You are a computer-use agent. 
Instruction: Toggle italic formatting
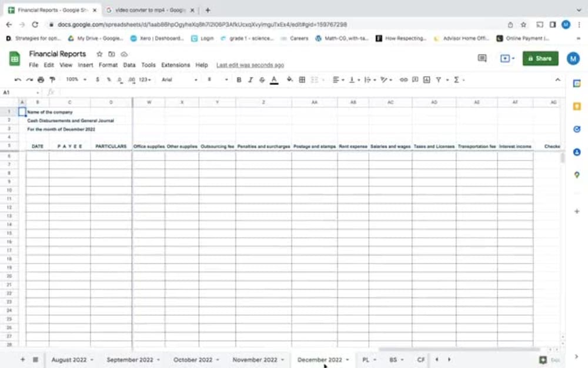click(249, 79)
